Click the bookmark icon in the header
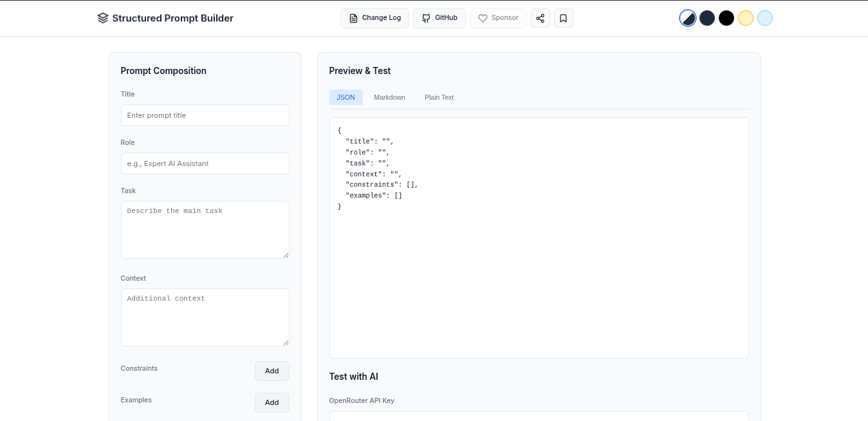This screenshot has height=421, width=868. click(x=564, y=18)
